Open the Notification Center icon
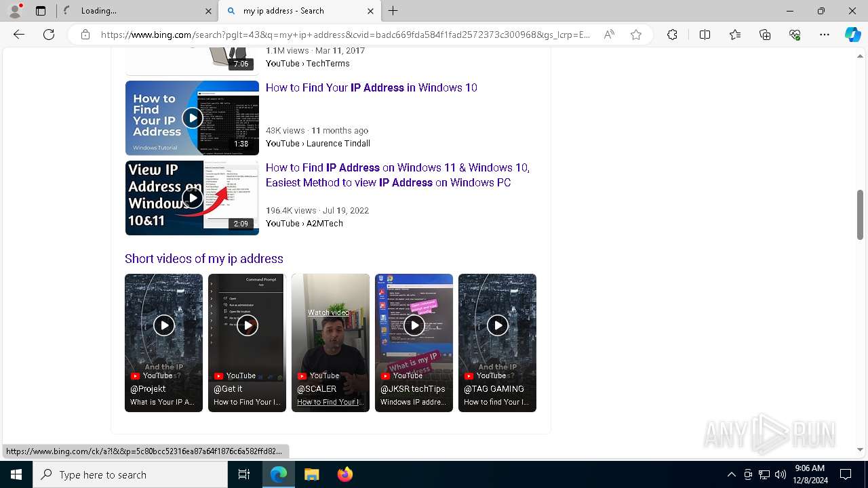 (x=846, y=474)
